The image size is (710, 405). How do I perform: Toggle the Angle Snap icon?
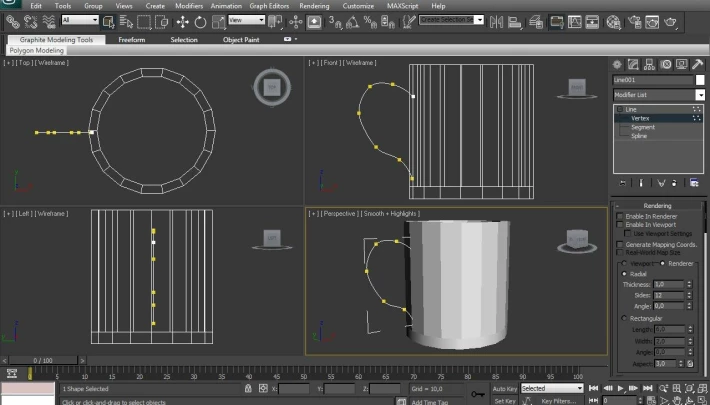tap(352, 21)
